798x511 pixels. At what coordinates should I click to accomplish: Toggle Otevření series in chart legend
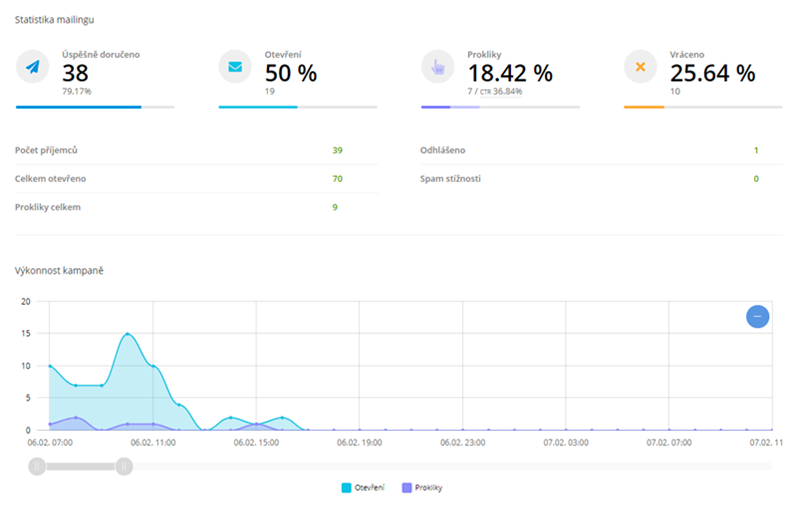click(x=363, y=488)
